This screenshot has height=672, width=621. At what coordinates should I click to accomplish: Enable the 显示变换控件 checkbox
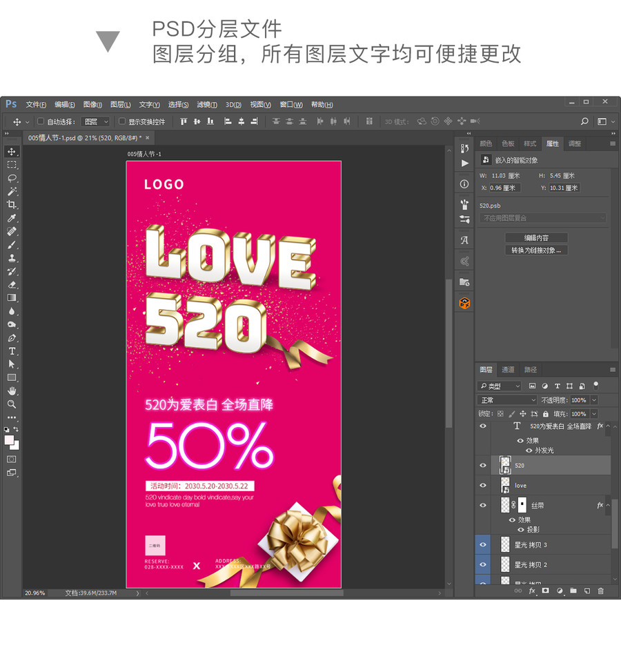pyautogui.click(x=122, y=121)
